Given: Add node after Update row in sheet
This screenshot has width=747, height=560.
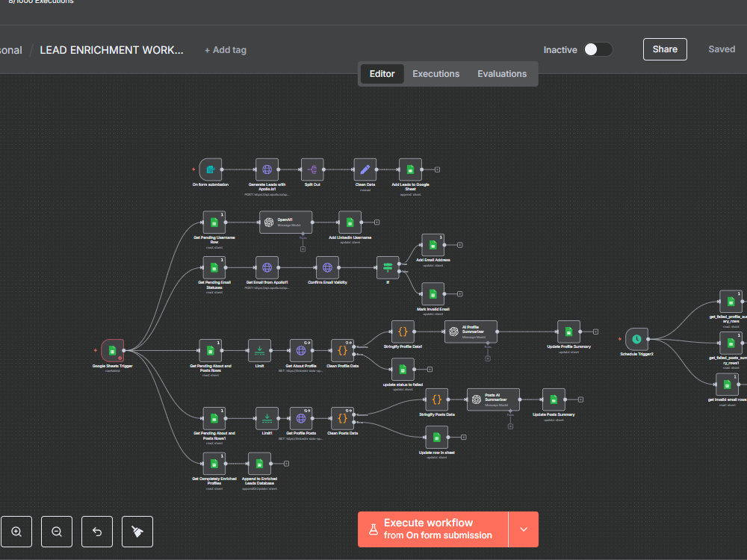Looking at the screenshot, I should (464, 437).
